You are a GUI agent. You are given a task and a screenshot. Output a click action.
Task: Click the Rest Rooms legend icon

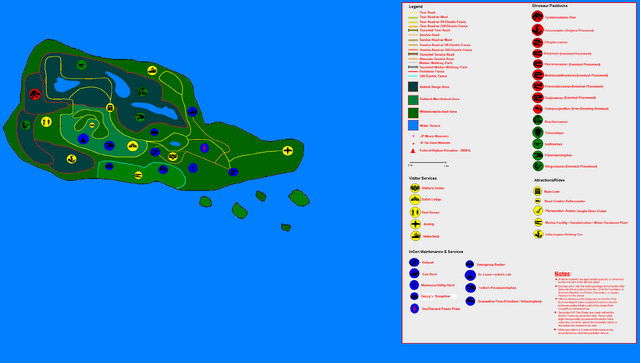(415, 212)
